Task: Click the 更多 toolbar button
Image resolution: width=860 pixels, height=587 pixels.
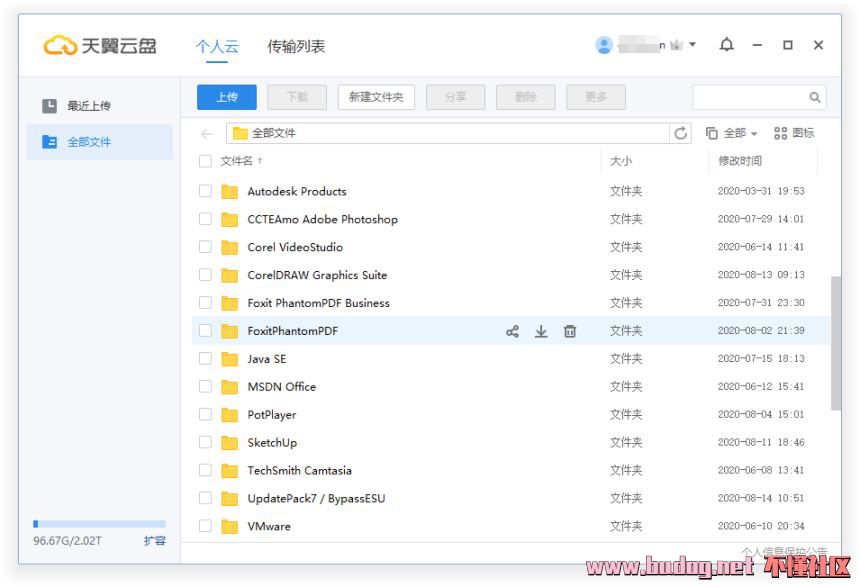Action: coord(596,98)
